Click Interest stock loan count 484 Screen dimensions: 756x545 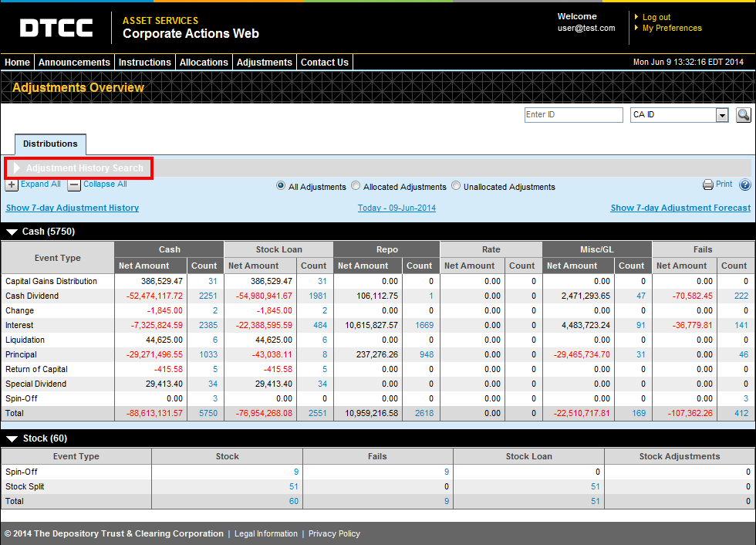[x=320, y=326]
